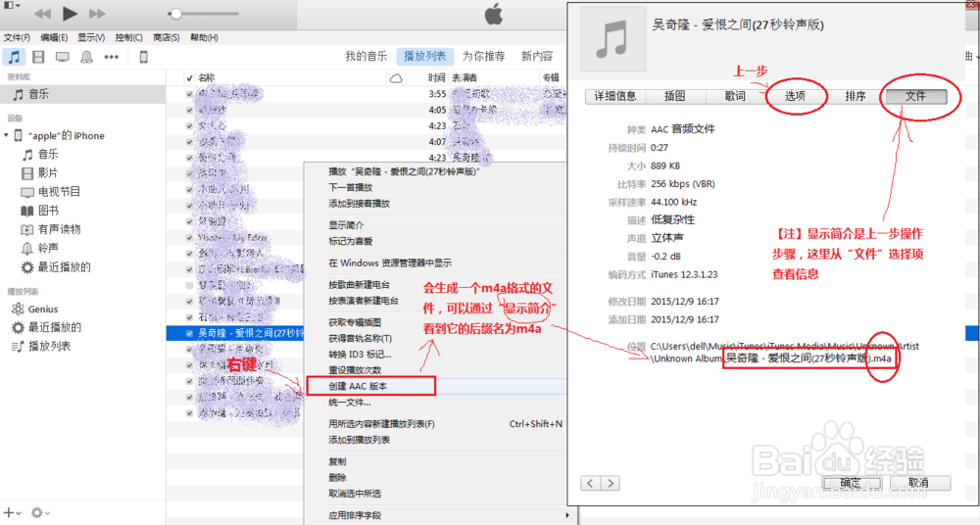Select 音乐 under the iPhone device
The width and height of the screenshot is (980, 525).
[48, 155]
